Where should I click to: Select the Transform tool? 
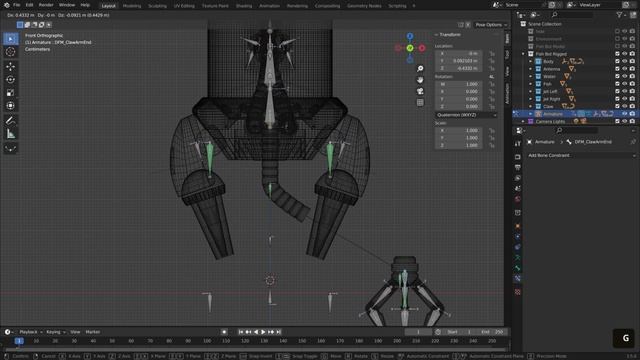(x=11, y=106)
